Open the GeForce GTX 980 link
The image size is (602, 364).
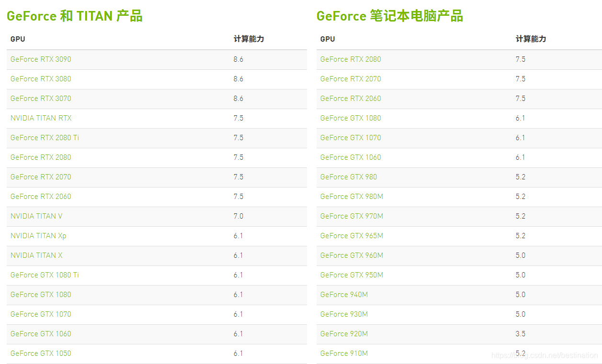[349, 177]
